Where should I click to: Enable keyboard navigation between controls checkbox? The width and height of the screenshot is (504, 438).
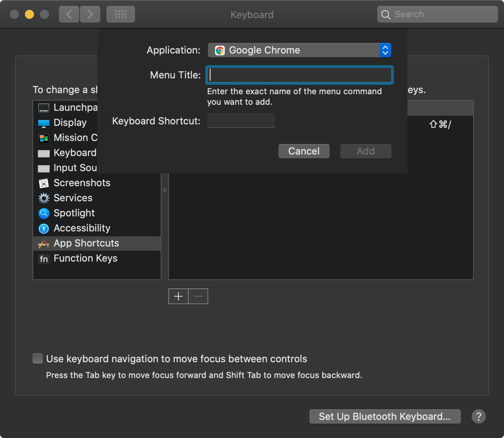pyautogui.click(x=38, y=358)
